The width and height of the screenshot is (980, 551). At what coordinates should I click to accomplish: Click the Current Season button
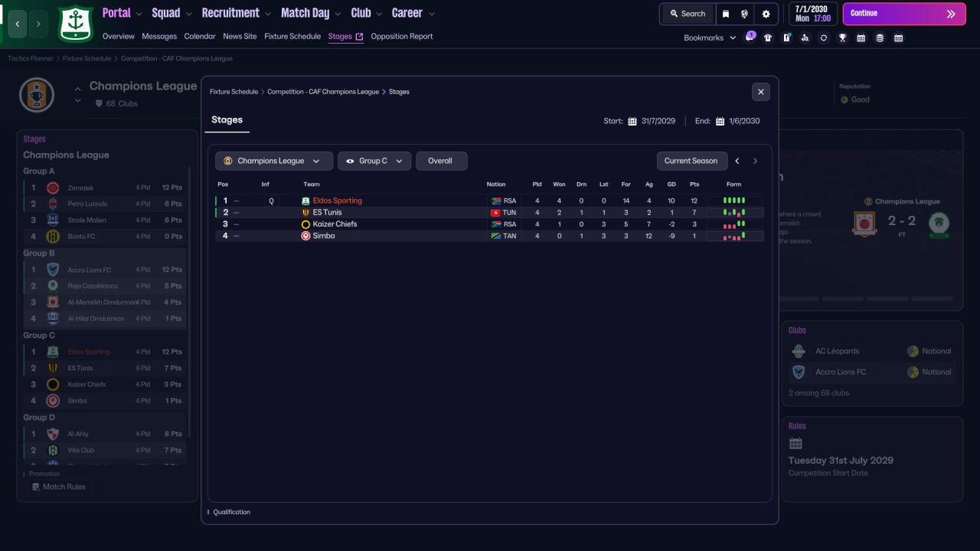click(x=691, y=161)
